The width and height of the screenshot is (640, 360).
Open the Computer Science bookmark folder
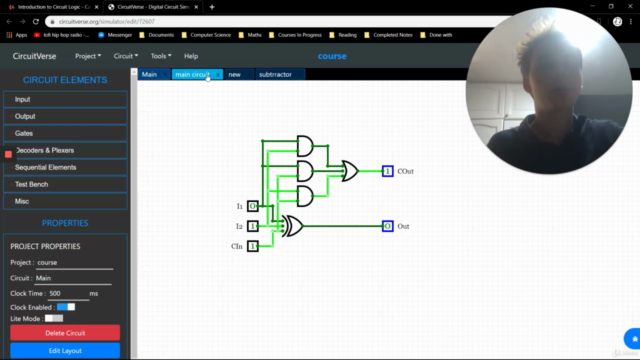[206, 35]
